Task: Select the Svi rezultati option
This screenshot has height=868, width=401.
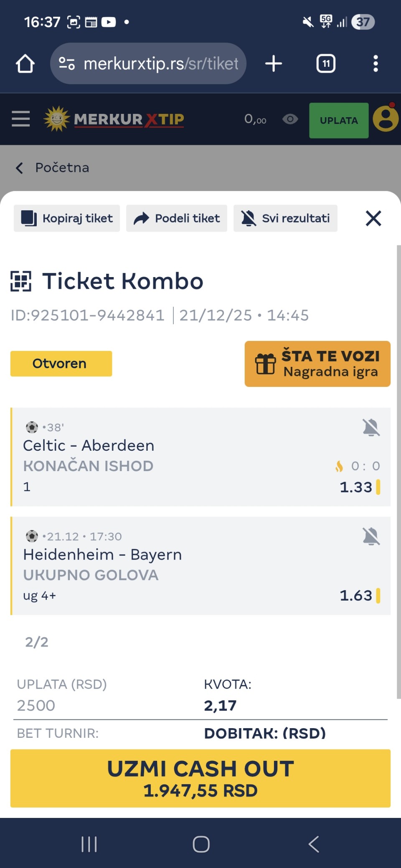Action: [x=285, y=218]
